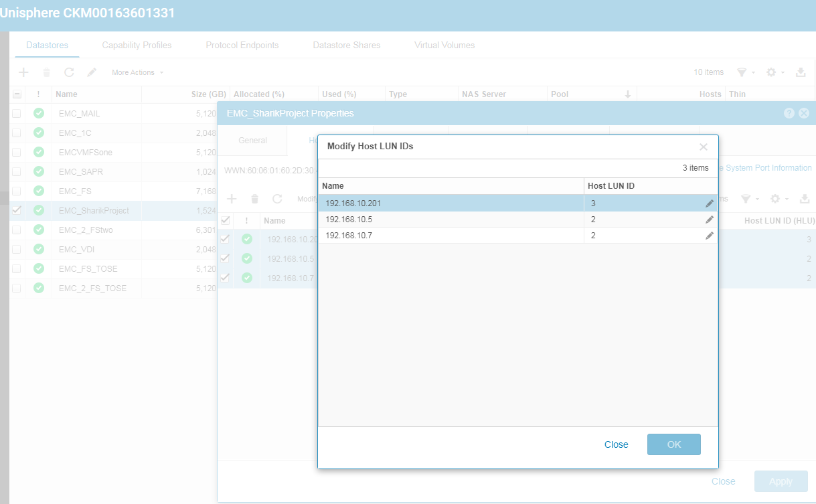
Task: Open the More Actions dropdown
Action: (133, 72)
